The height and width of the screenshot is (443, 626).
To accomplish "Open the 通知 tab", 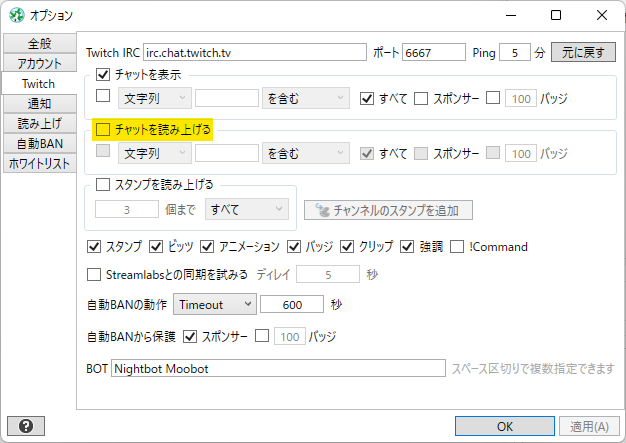I will 40,103.
